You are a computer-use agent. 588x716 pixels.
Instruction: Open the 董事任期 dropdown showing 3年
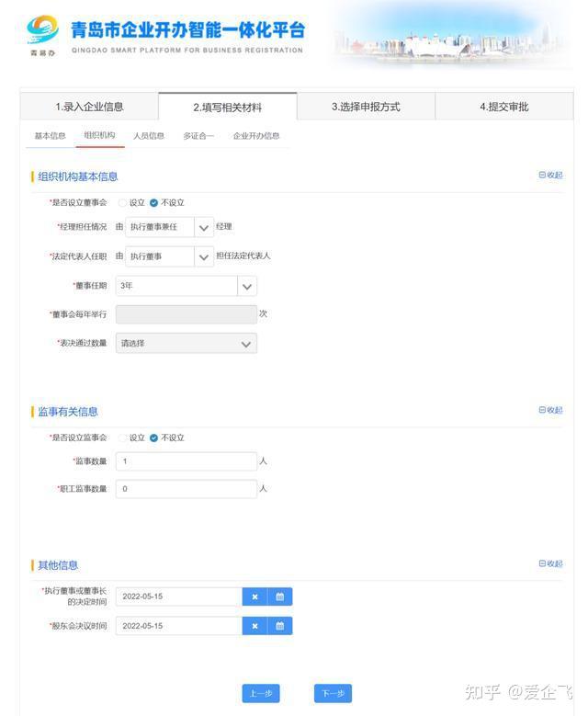click(187, 286)
